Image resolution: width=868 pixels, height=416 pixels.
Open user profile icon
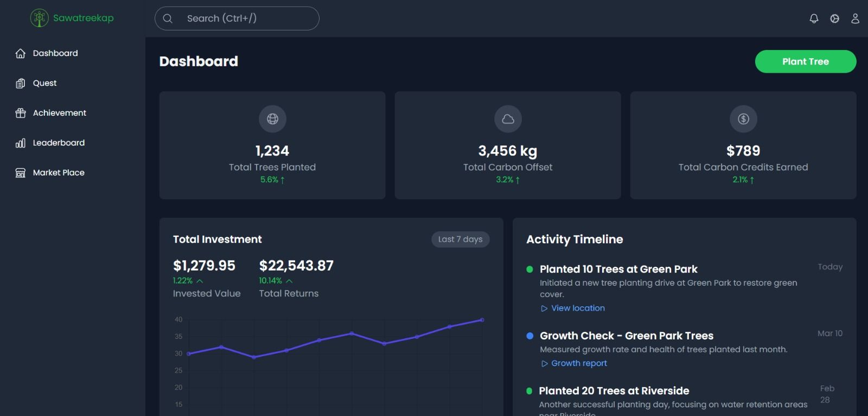855,18
